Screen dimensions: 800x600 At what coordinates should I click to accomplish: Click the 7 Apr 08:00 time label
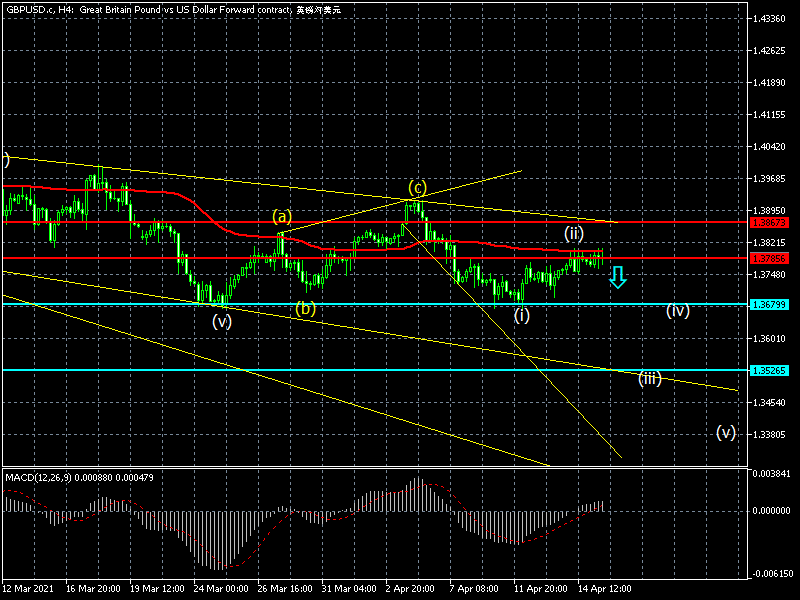tap(475, 589)
